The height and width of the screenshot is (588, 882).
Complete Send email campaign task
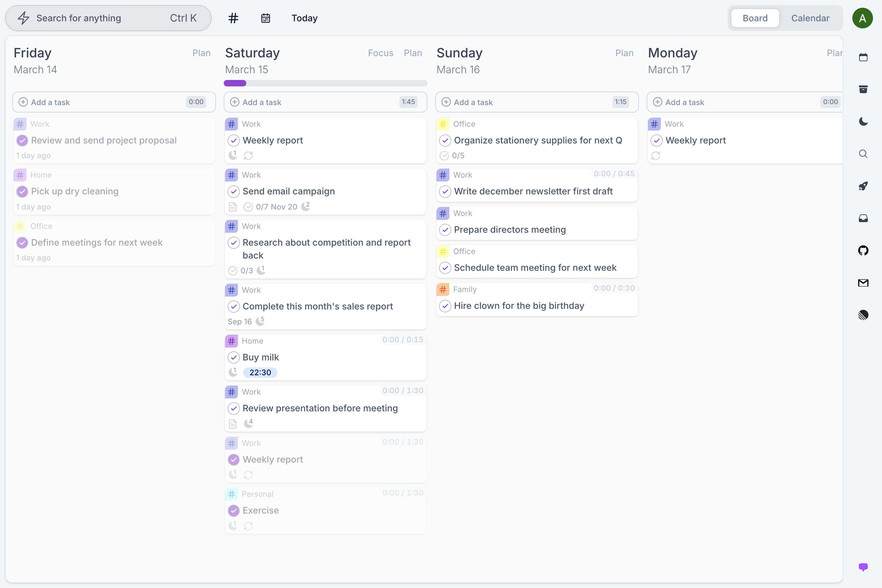click(234, 191)
